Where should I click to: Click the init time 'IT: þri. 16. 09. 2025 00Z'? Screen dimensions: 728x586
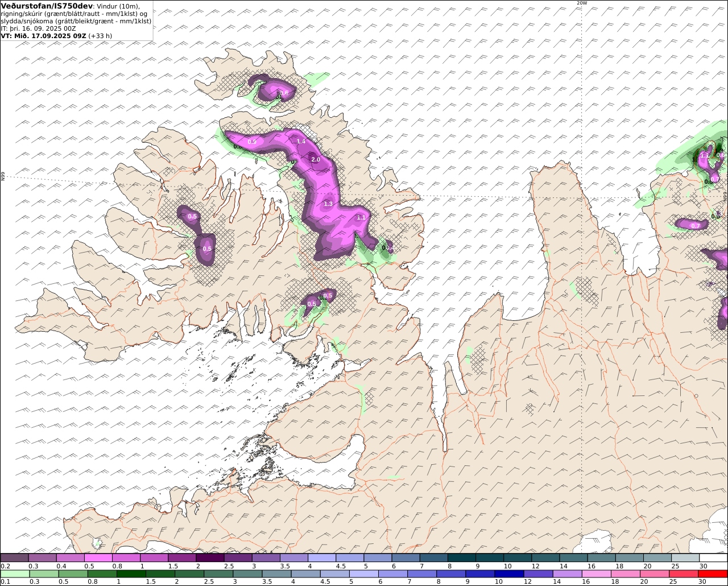38,28
